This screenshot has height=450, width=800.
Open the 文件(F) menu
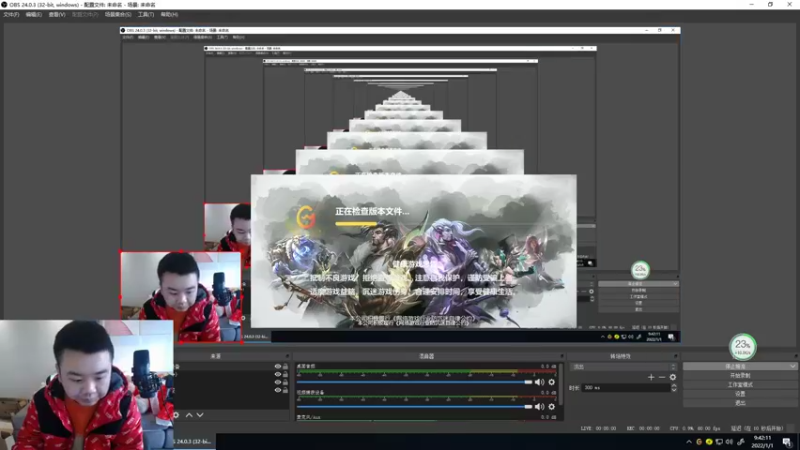pos(11,15)
